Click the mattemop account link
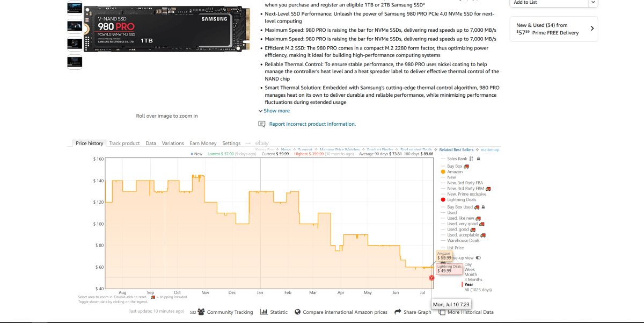Viewport: 644px width, 323px height. tap(490, 149)
